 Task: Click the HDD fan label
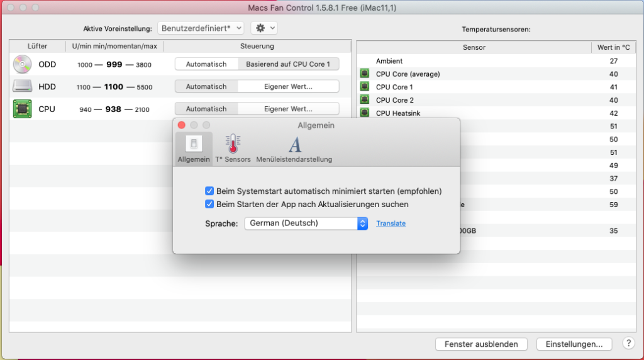click(x=47, y=87)
